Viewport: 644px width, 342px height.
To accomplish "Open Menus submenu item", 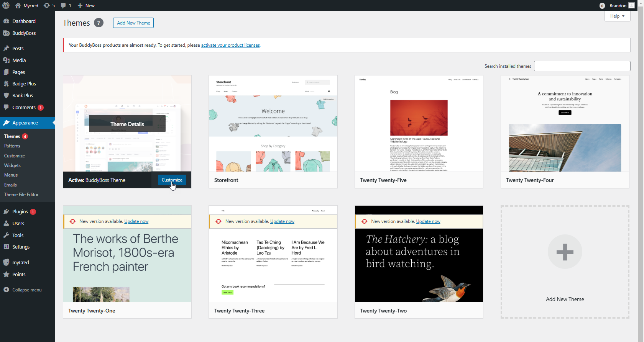I will 11,175.
